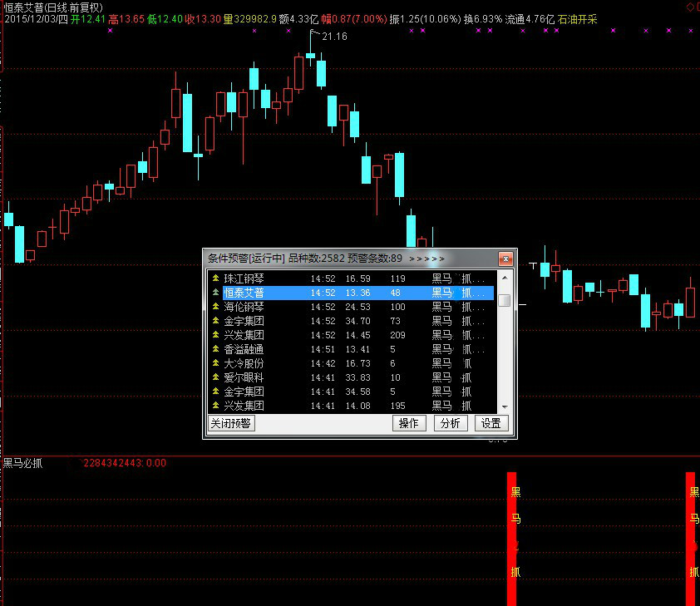Click the 分析 button
The width and height of the screenshot is (700, 606).
[450, 423]
